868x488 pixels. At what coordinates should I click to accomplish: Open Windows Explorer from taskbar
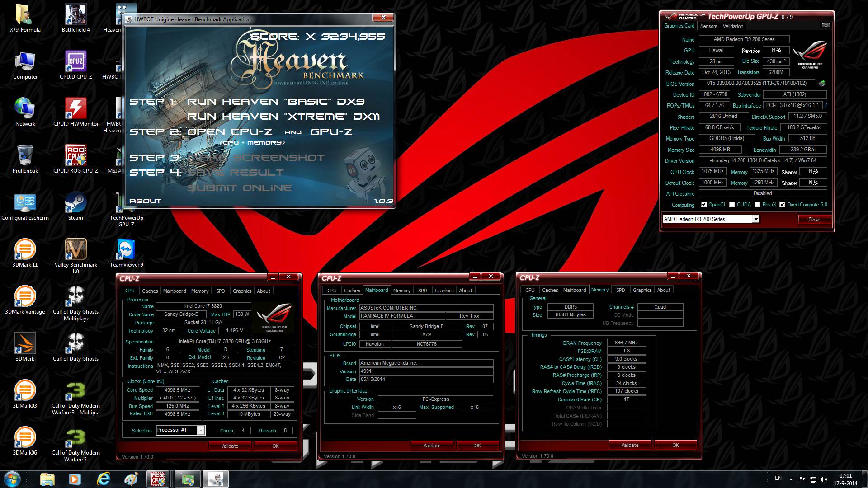(x=47, y=479)
